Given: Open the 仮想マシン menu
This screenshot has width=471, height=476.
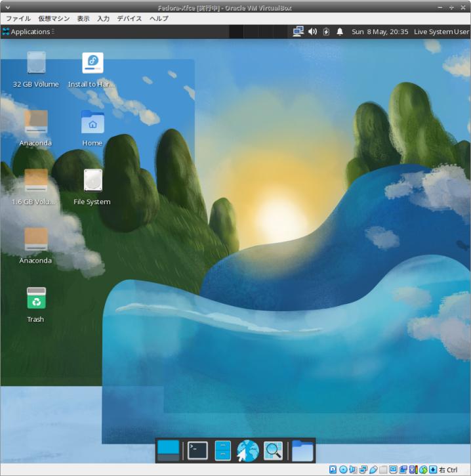Looking at the screenshot, I should pyautogui.click(x=54, y=18).
